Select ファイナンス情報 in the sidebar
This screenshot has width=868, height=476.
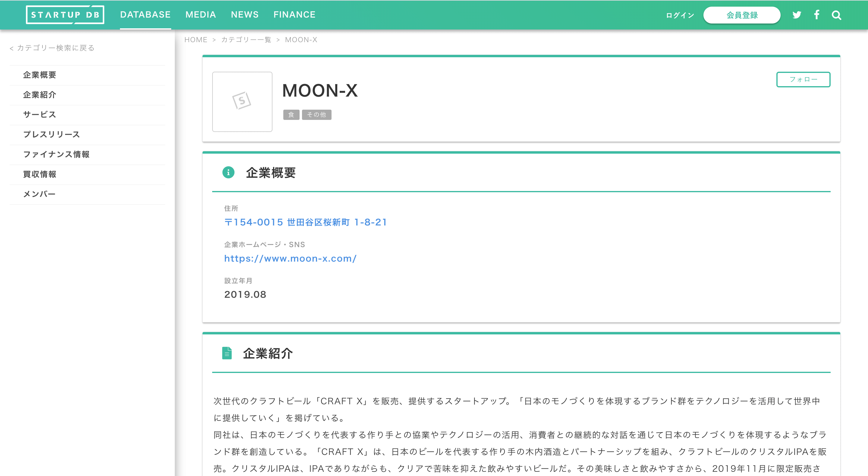[57, 154]
